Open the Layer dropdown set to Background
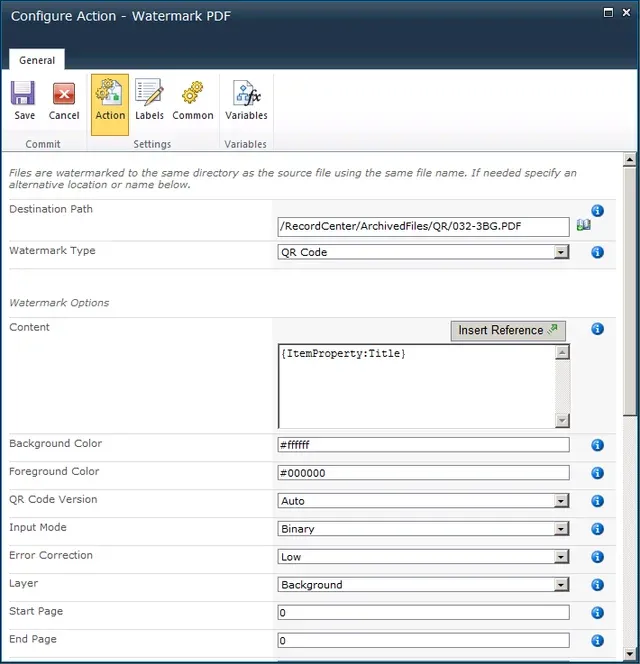 pyautogui.click(x=561, y=585)
